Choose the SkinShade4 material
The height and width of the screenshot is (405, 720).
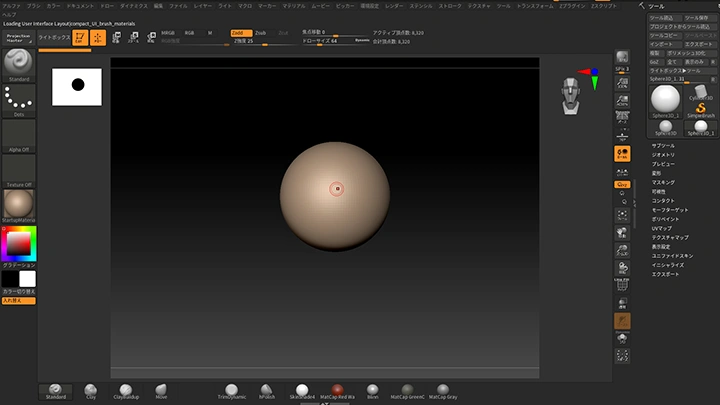coord(302,392)
